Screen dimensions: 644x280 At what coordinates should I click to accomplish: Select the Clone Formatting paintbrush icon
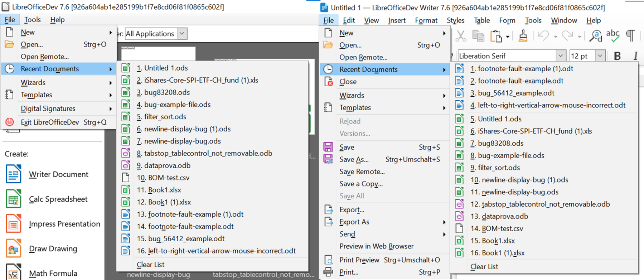523,36
